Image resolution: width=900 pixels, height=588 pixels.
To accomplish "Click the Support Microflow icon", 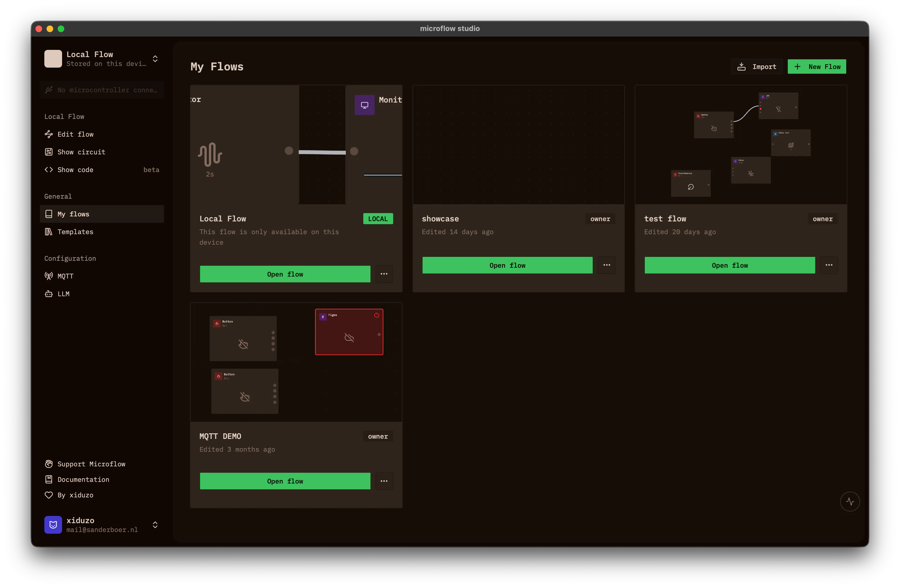I will [x=49, y=464].
